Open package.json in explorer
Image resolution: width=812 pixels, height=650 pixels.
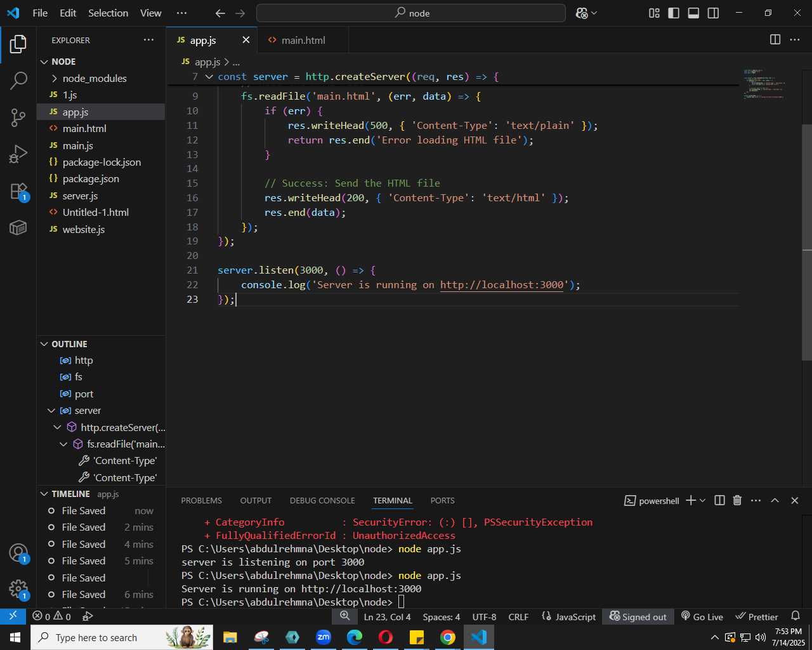(101, 179)
